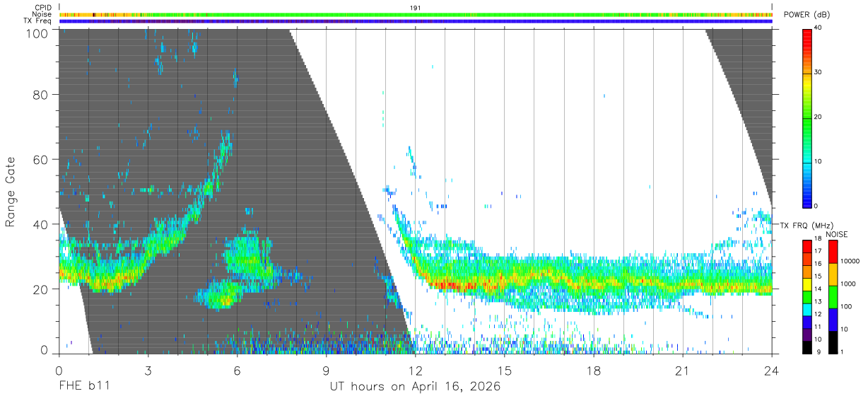Click the x-axis hour label 12
The width and height of the screenshot is (868, 401).
415,370
